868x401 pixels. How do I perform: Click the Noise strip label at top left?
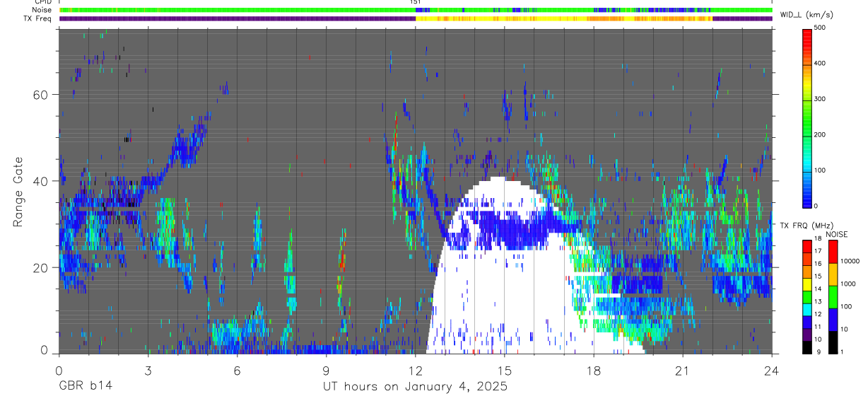[x=41, y=10]
